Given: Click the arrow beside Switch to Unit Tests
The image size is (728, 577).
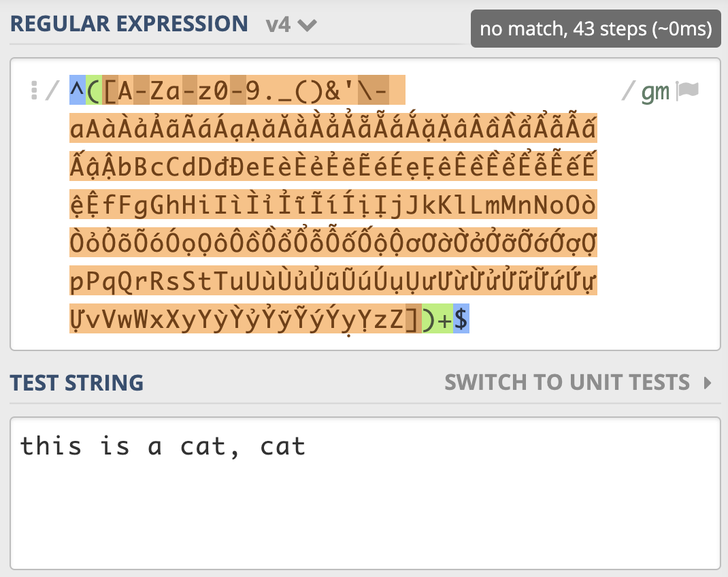Looking at the screenshot, I should 708,383.
